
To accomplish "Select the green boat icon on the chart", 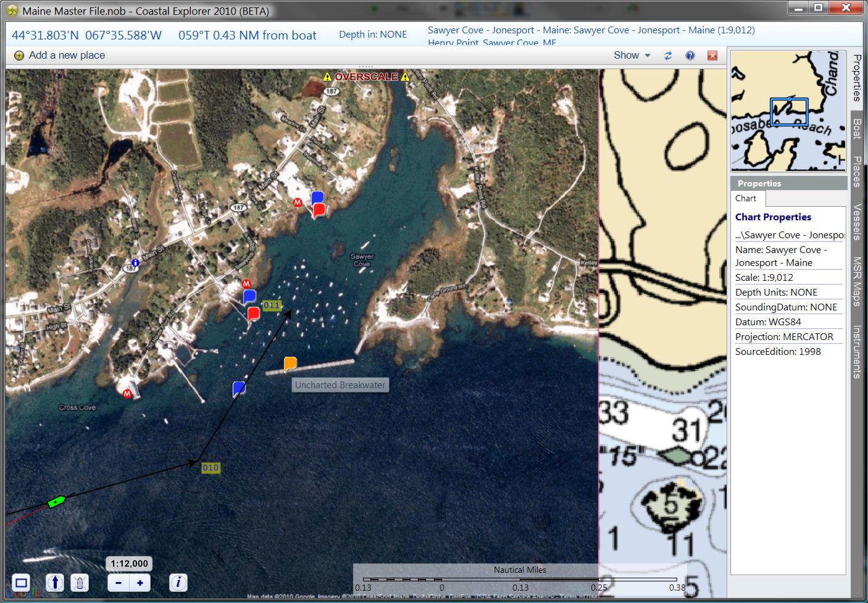I will 57,501.
